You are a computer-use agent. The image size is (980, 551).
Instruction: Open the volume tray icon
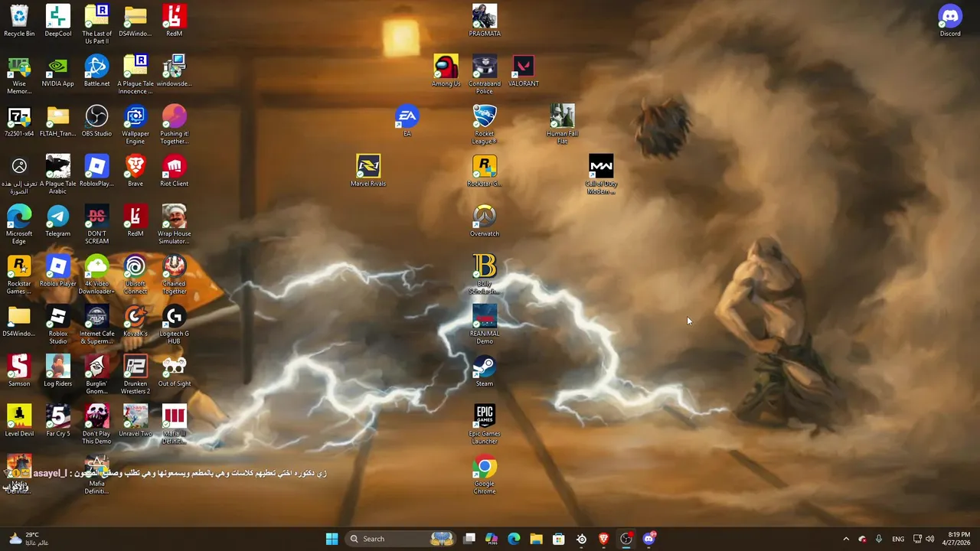[x=929, y=539]
